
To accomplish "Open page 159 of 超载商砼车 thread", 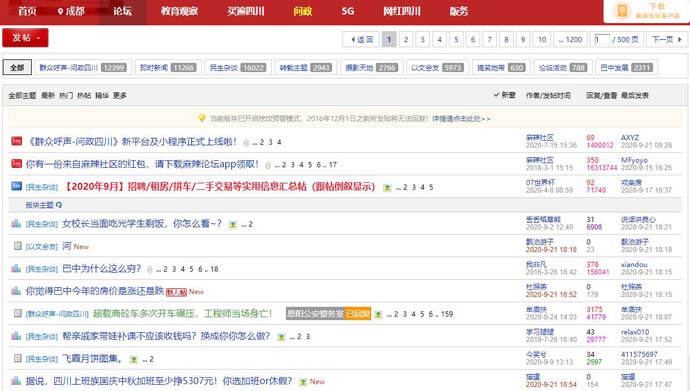I will point(447,314).
